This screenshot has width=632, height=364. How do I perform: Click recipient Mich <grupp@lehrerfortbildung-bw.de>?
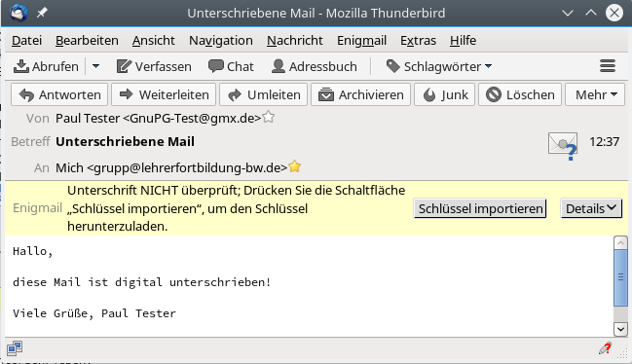(x=171, y=167)
